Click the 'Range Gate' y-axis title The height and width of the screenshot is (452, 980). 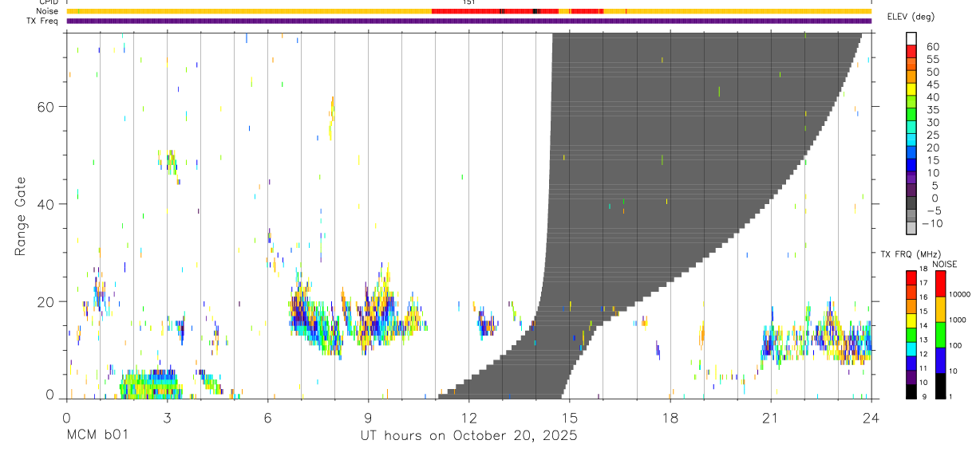(22, 215)
